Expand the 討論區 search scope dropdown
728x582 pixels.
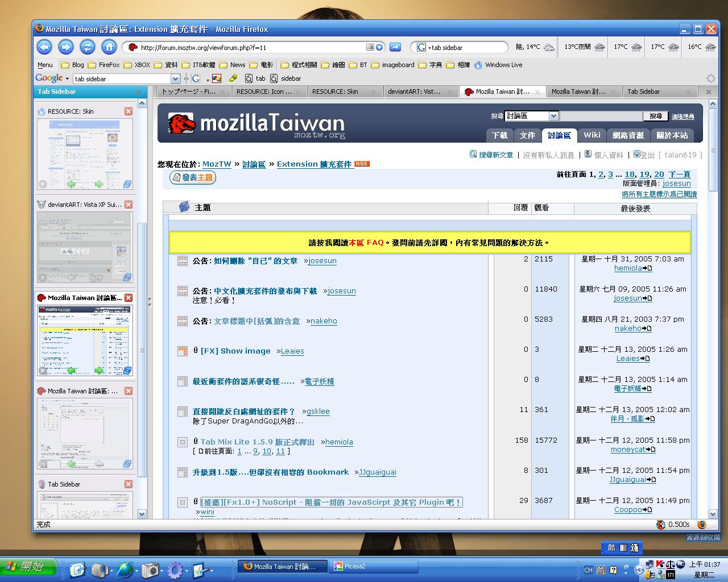pos(553,116)
